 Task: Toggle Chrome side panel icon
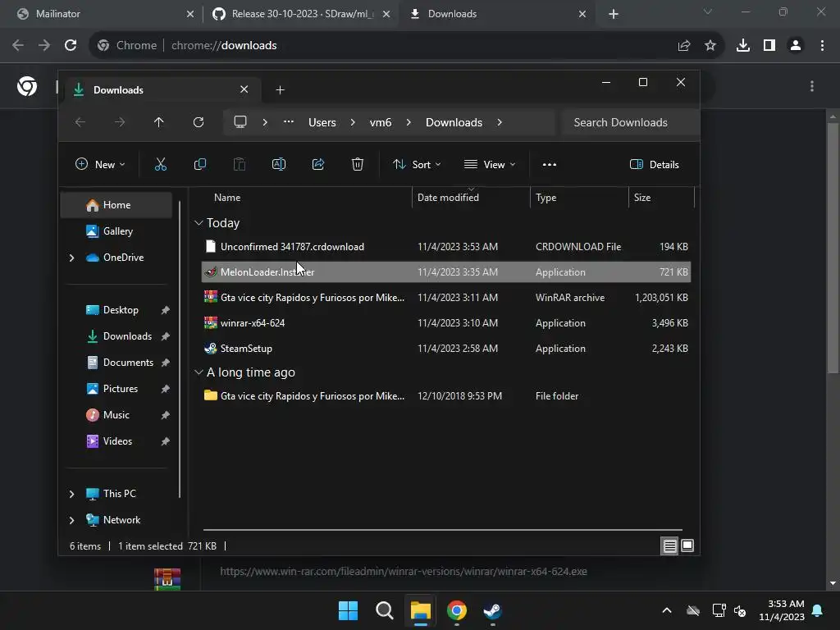(x=769, y=46)
